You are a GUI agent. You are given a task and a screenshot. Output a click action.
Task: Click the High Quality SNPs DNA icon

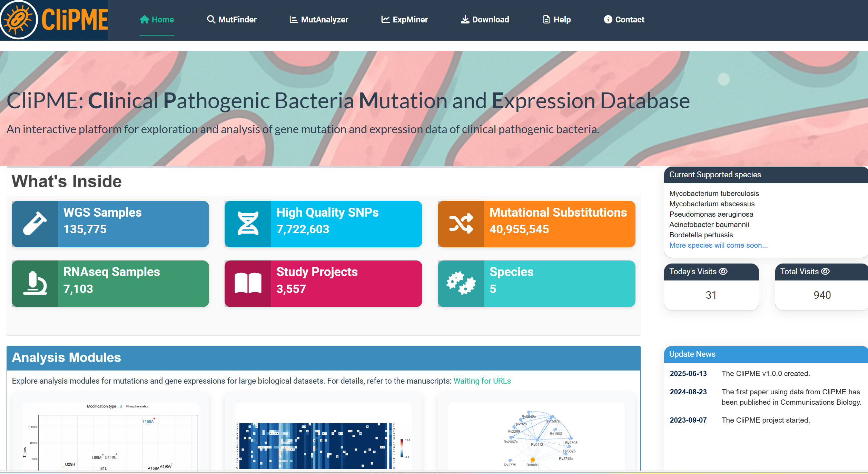248,224
